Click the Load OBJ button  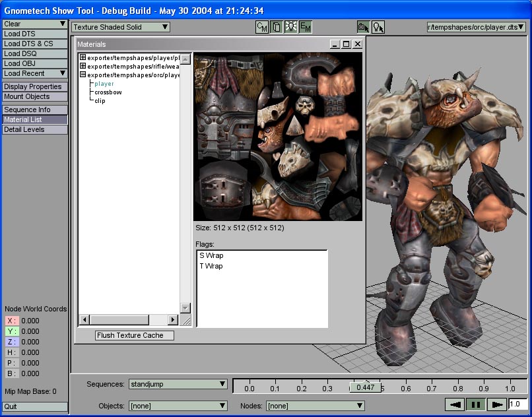click(x=35, y=63)
